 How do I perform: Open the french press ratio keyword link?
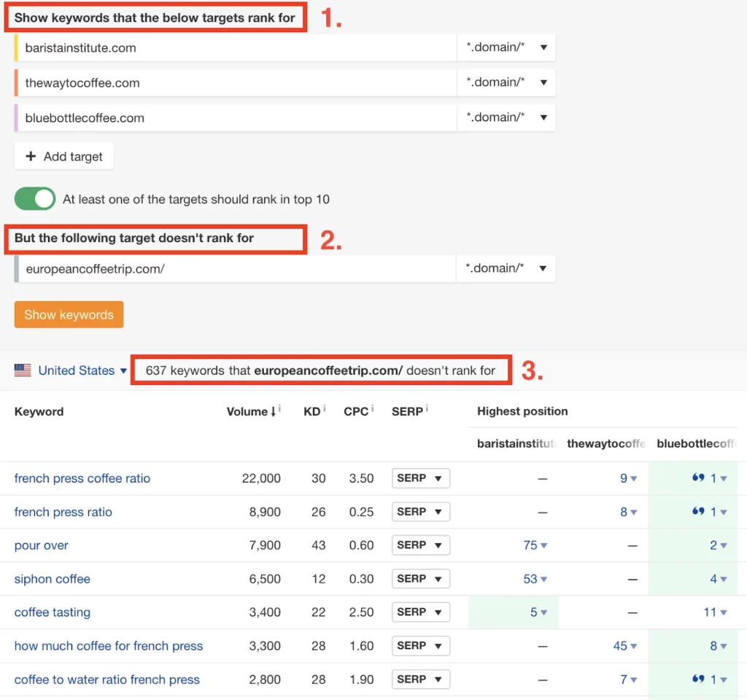(x=63, y=512)
